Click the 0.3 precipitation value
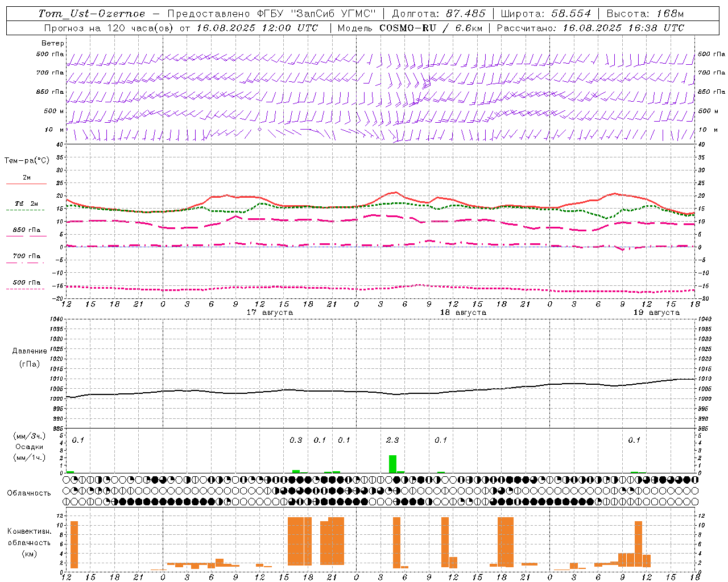Viewport: 728px width, 582px height. [296, 440]
